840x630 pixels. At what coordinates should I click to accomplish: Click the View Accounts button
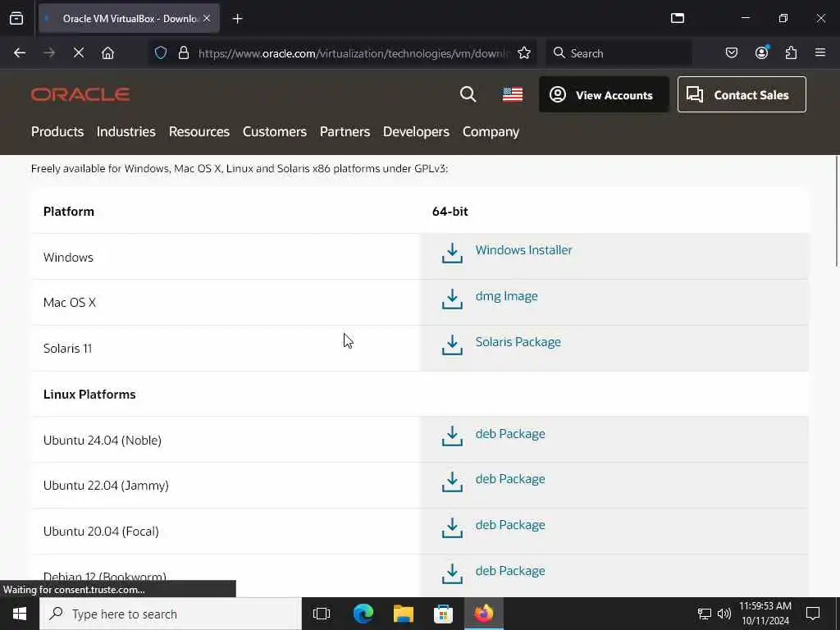click(604, 95)
